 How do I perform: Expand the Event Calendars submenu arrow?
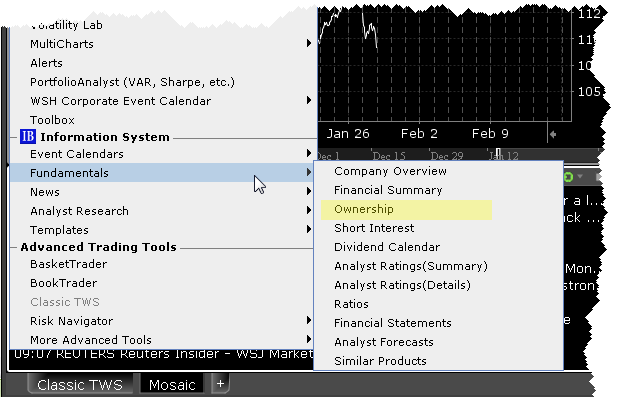pos(309,153)
